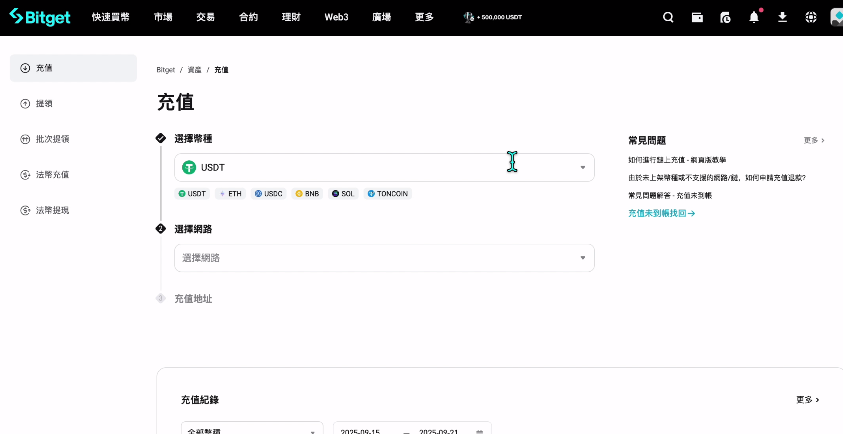The width and height of the screenshot is (843, 434).
Task: Click 更多 next to 充值紀錄
Action: pos(807,399)
